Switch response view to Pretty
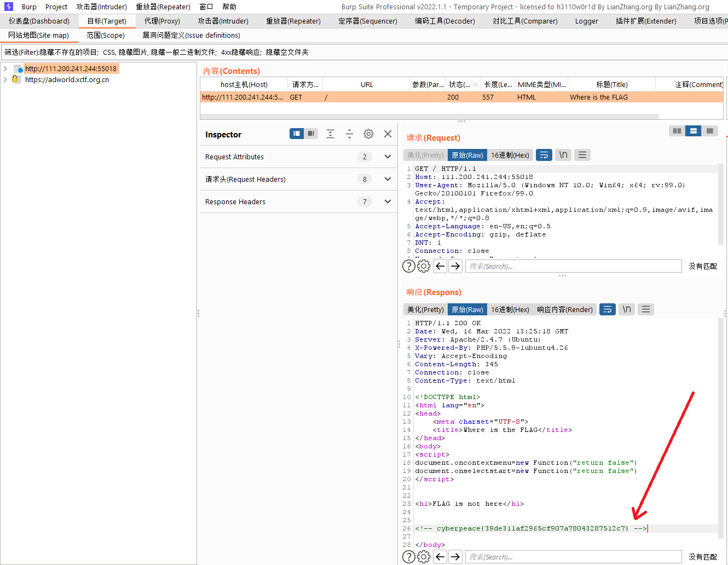Screen dimensions: 728x565 425,309
